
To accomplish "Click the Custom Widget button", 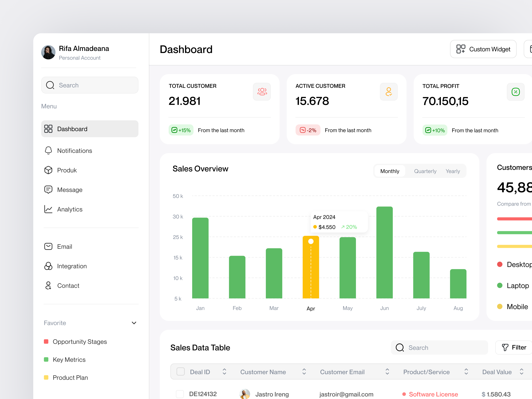I will [x=483, y=49].
